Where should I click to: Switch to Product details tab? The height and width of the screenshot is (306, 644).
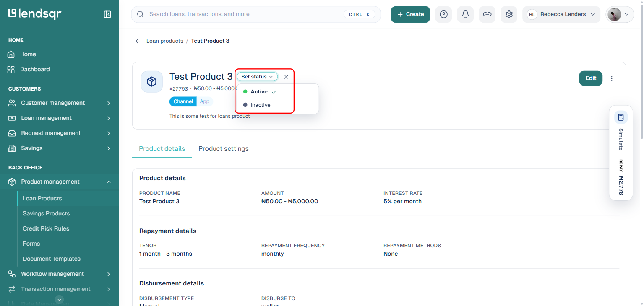click(162, 149)
